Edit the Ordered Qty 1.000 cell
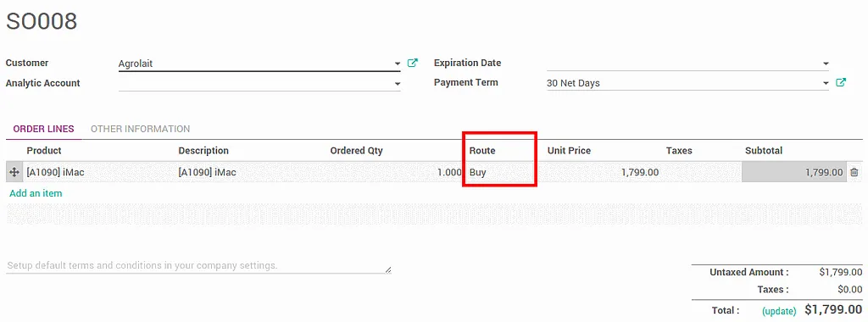This screenshot has width=868, height=322. 395,172
